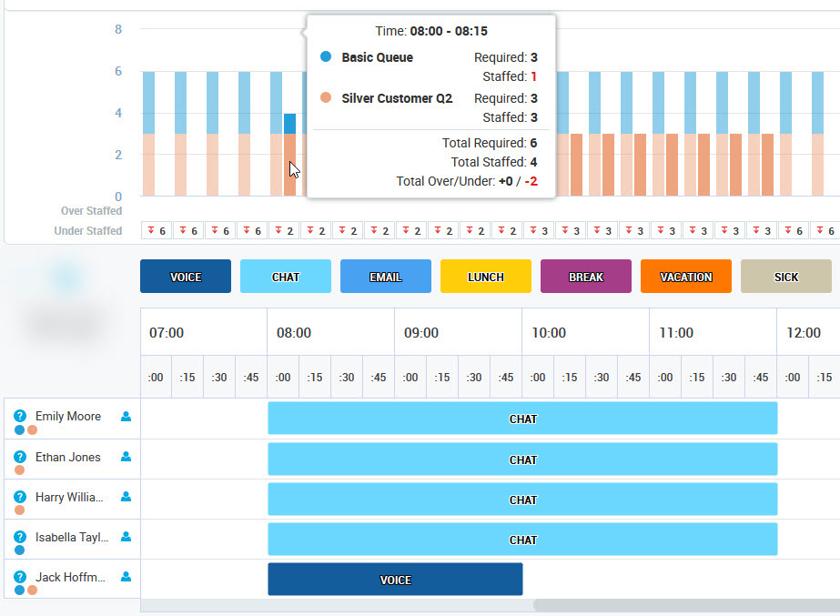The width and height of the screenshot is (840, 616).
Task: Click the help icon beside Ethan Jones
Action: tap(20, 457)
